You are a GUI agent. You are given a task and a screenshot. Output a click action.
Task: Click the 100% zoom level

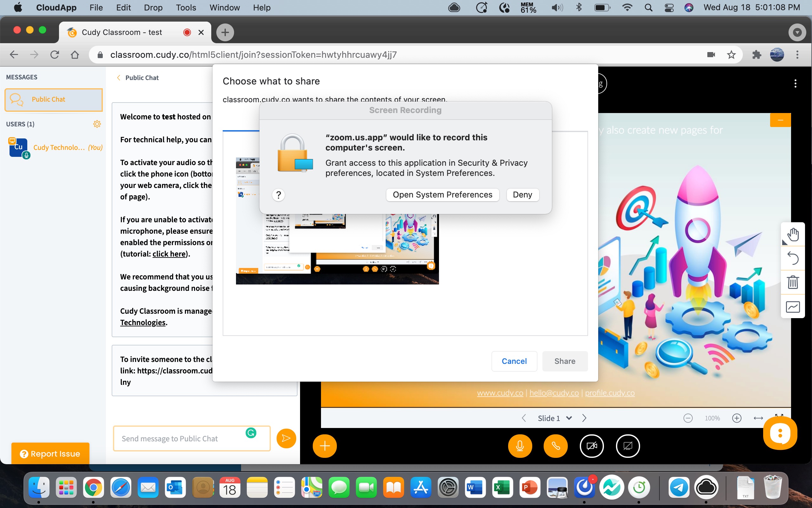712,418
